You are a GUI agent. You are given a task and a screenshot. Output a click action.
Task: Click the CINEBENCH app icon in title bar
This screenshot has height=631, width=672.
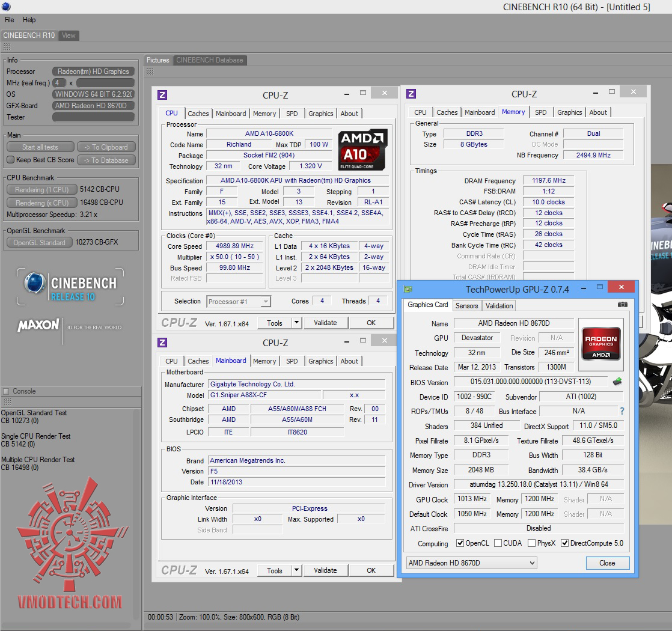tap(5, 7)
